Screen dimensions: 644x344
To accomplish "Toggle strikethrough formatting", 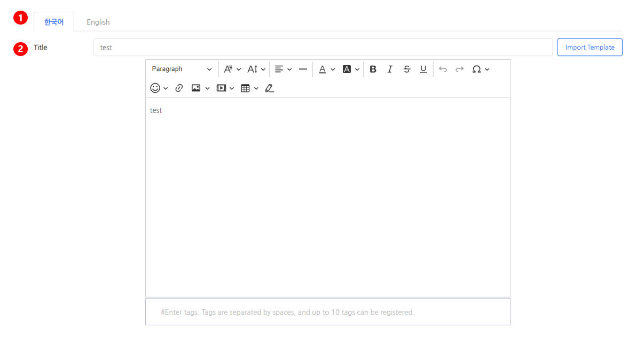I will (407, 69).
